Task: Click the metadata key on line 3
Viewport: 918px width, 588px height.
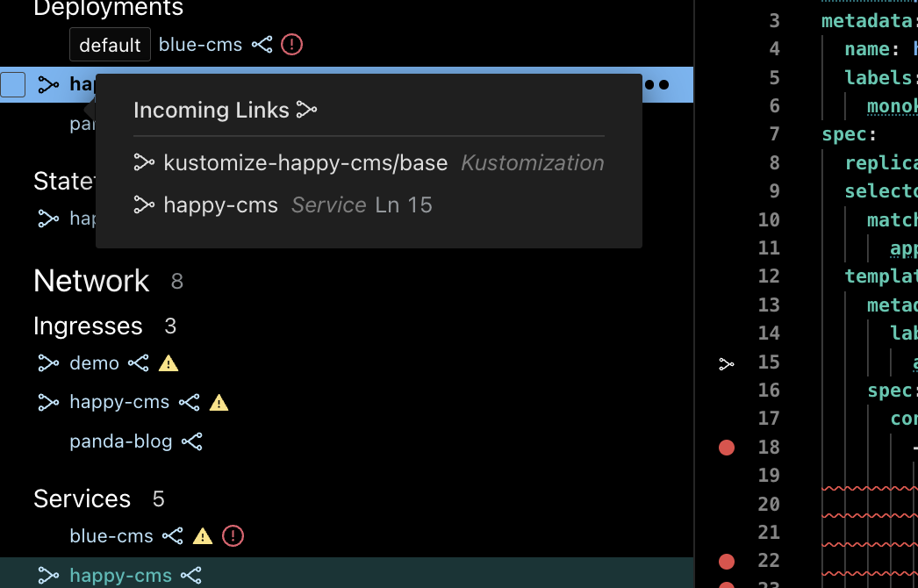Action: [866, 21]
